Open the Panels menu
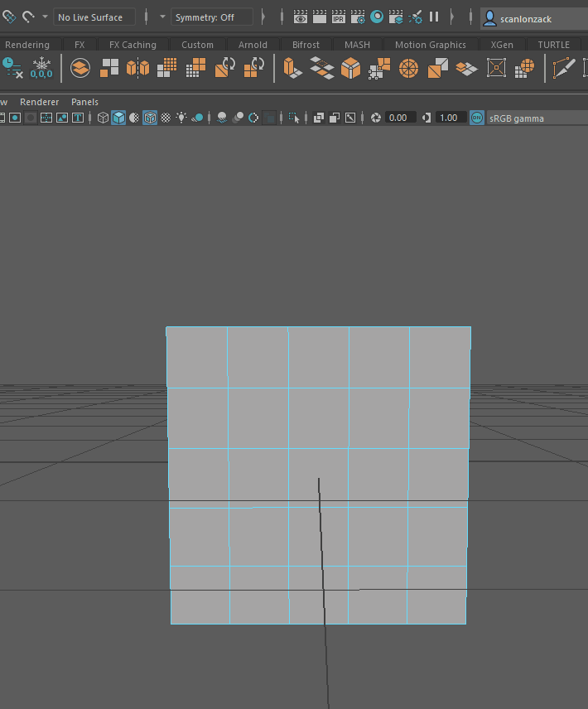The height and width of the screenshot is (709, 588). 84,102
